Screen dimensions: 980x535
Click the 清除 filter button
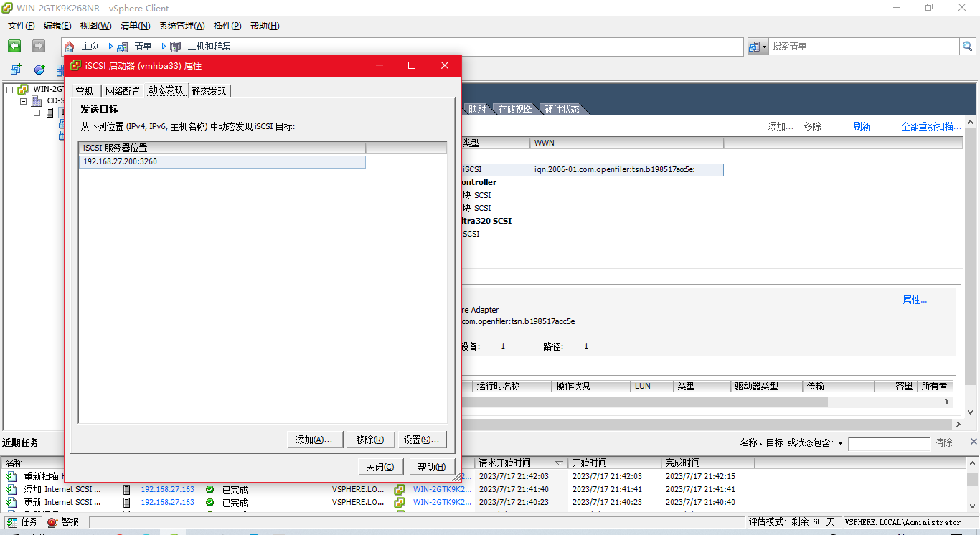pyautogui.click(x=943, y=443)
